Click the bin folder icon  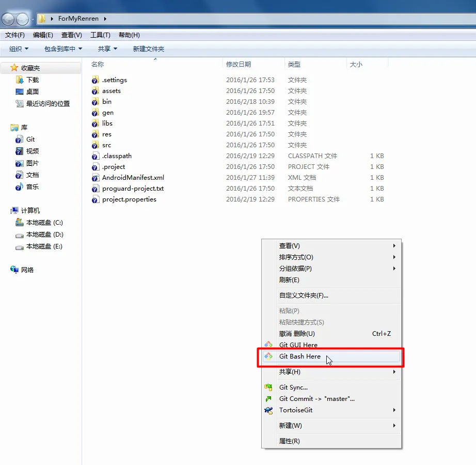pos(96,102)
